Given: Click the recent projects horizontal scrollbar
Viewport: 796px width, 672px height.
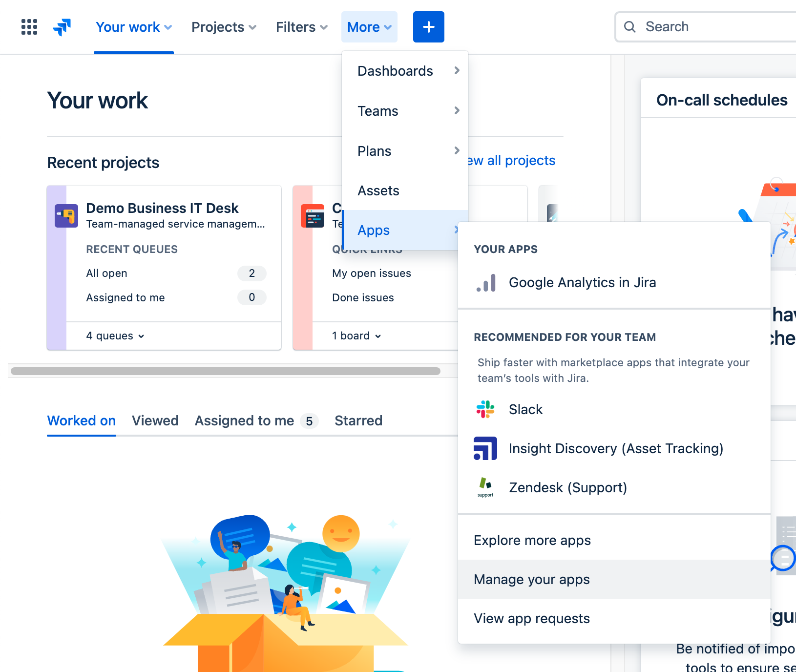Looking at the screenshot, I should pos(225,371).
